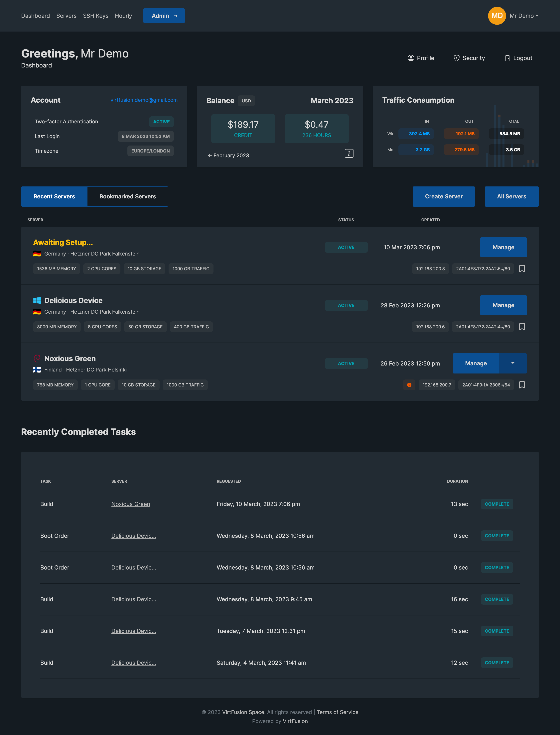Click the Windows logo beside Delicious Device
This screenshot has width=560, height=735.
[x=37, y=300]
